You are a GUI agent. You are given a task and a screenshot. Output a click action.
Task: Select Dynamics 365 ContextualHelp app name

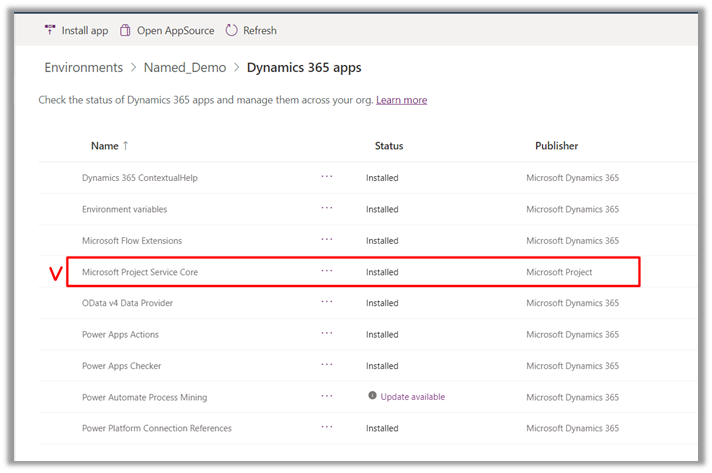tap(140, 178)
